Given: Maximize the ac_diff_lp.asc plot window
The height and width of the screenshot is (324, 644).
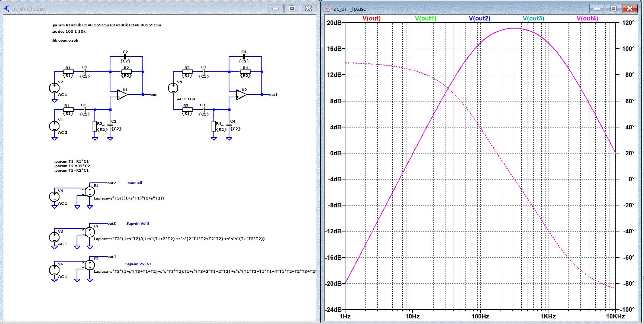Looking at the screenshot, I should click(x=613, y=9).
